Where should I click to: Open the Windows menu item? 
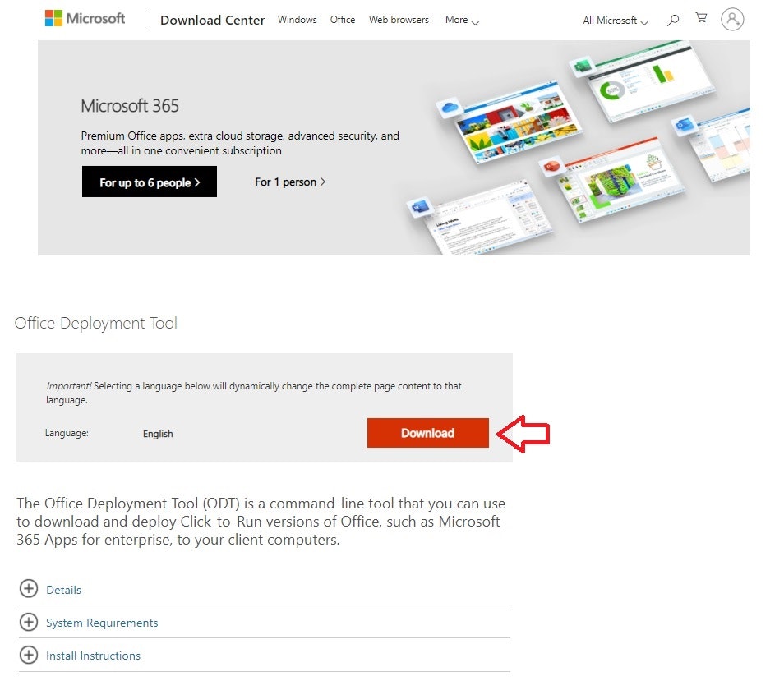click(297, 20)
